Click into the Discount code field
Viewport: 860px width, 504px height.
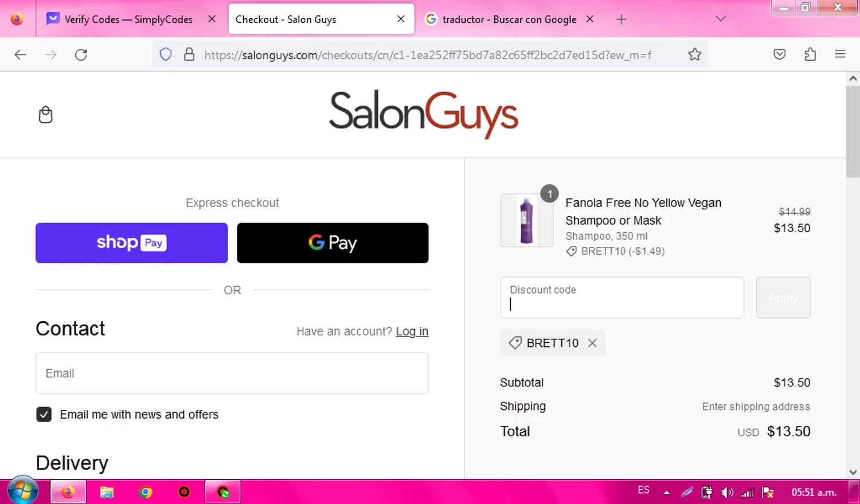coord(622,298)
